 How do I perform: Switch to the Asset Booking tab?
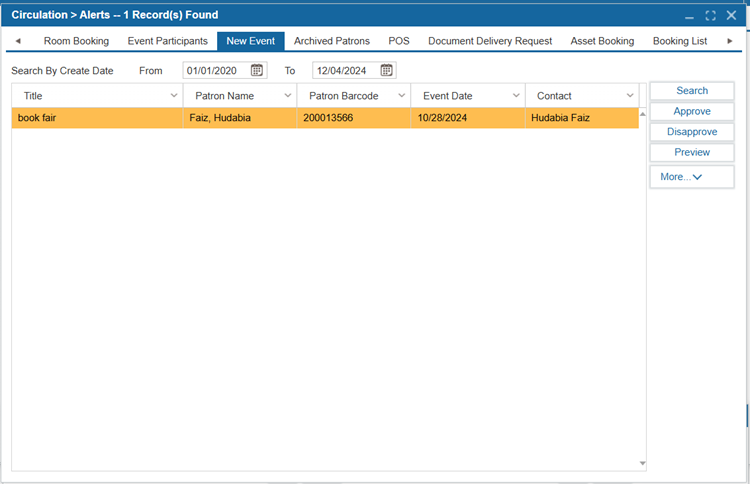pyautogui.click(x=602, y=41)
